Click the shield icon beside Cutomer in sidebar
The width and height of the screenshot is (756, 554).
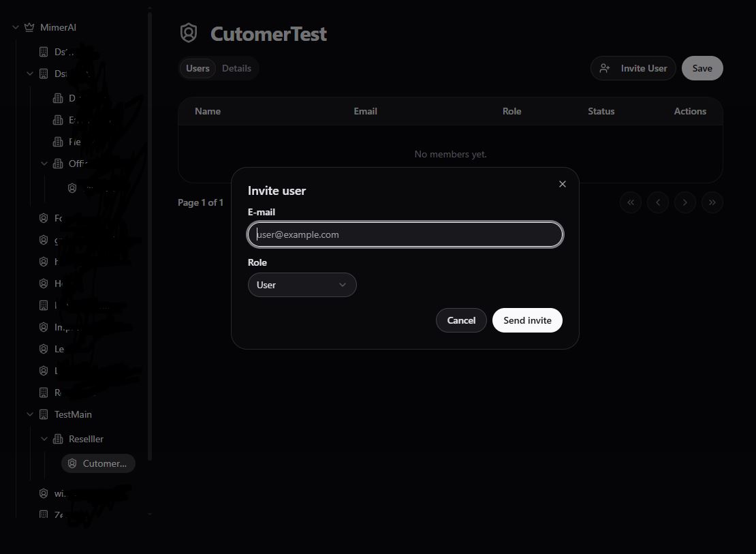point(72,463)
